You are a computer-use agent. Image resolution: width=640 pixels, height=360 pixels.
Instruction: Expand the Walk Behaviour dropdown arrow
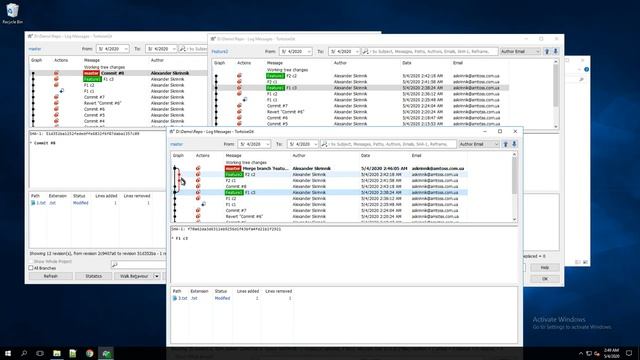156,276
